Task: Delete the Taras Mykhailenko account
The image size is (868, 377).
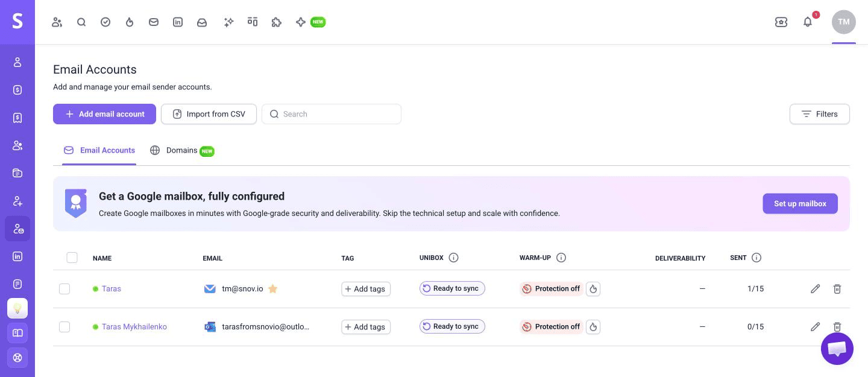Action: click(x=837, y=327)
